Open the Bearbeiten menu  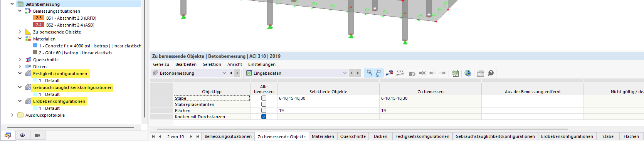(x=186, y=64)
